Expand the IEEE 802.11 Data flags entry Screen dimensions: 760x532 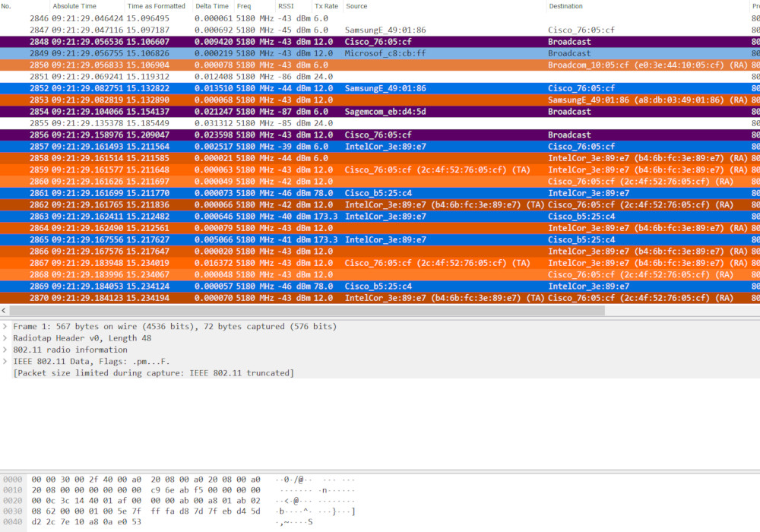coord(5,361)
